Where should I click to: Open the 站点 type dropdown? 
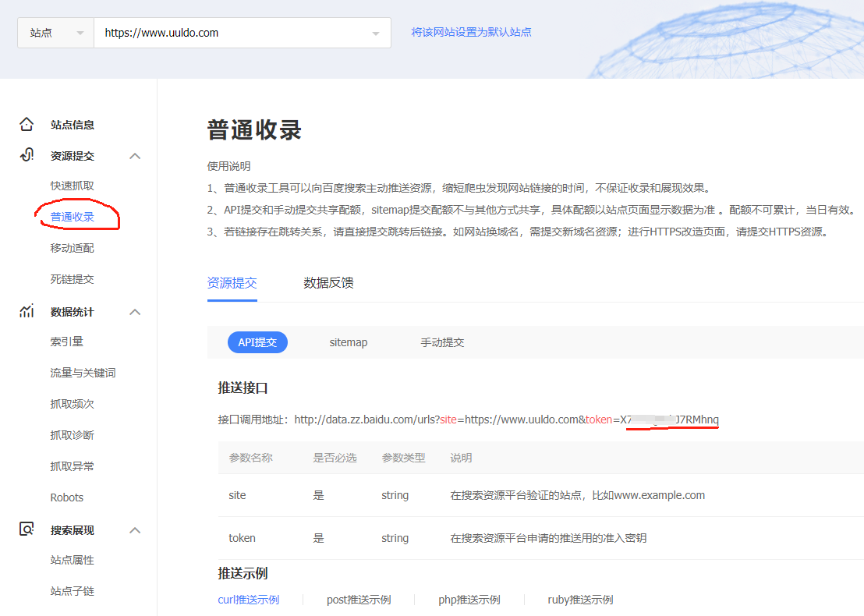(x=55, y=33)
